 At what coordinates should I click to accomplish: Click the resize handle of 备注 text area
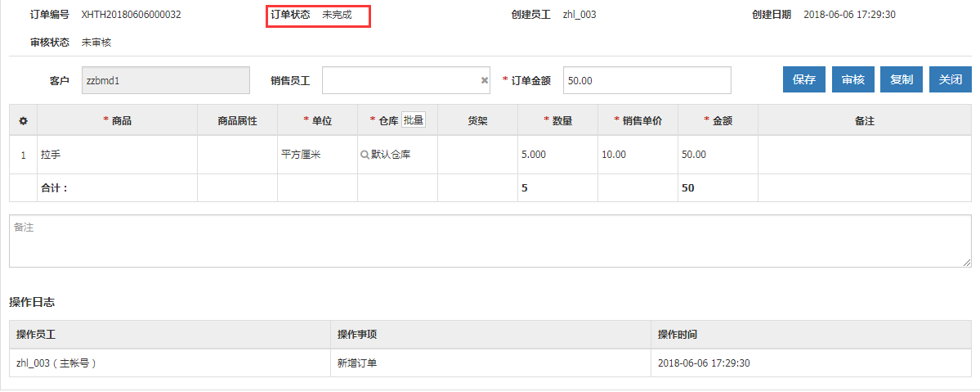[x=966, y=263]
